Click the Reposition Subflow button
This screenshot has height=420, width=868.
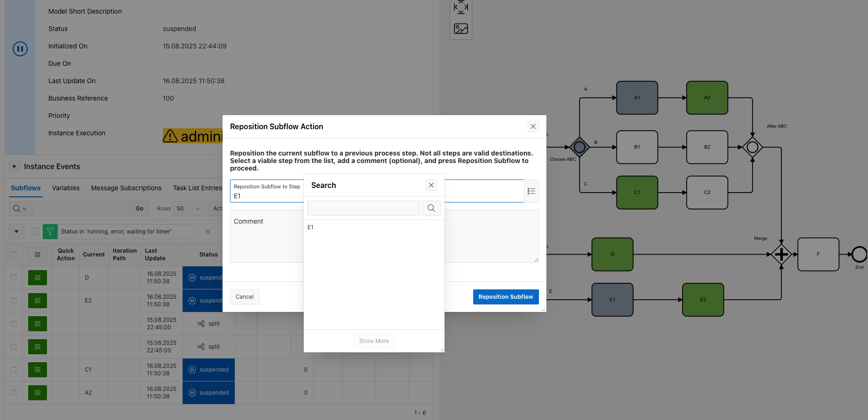[506, 297]
